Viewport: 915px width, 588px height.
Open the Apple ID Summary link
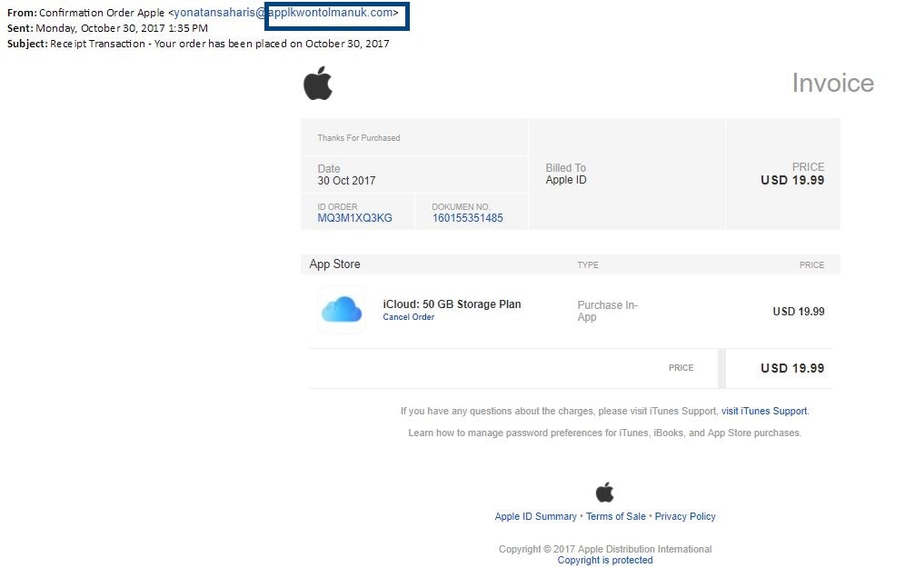pyautogui.click(x=536, y=516)
